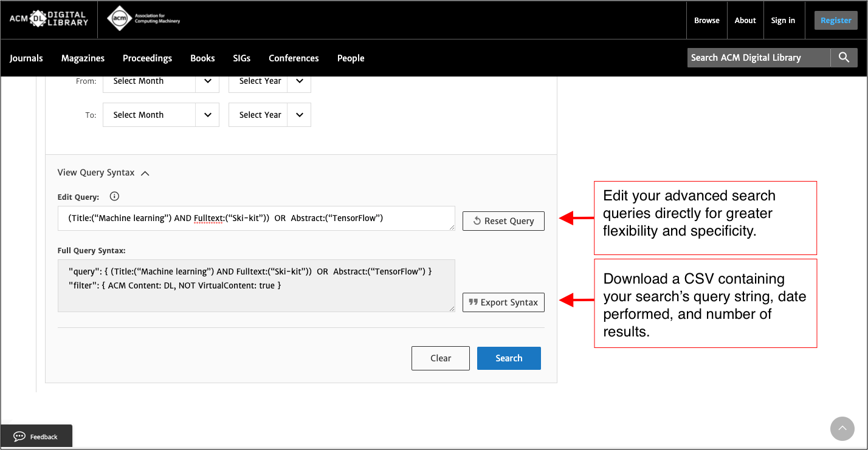Open Feedback via the speech bubble icon
The image size is (868, 450).
[19, 435]
